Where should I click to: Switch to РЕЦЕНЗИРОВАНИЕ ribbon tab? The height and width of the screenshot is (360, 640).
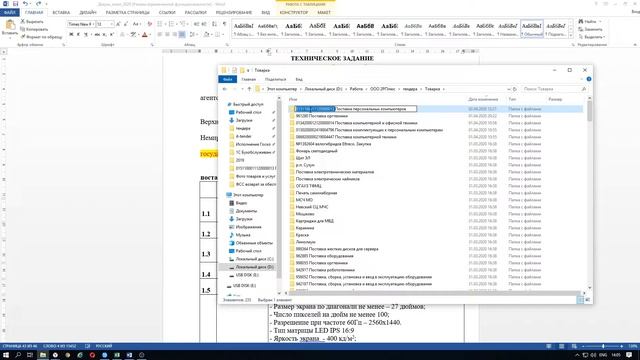tap(234, 13)
